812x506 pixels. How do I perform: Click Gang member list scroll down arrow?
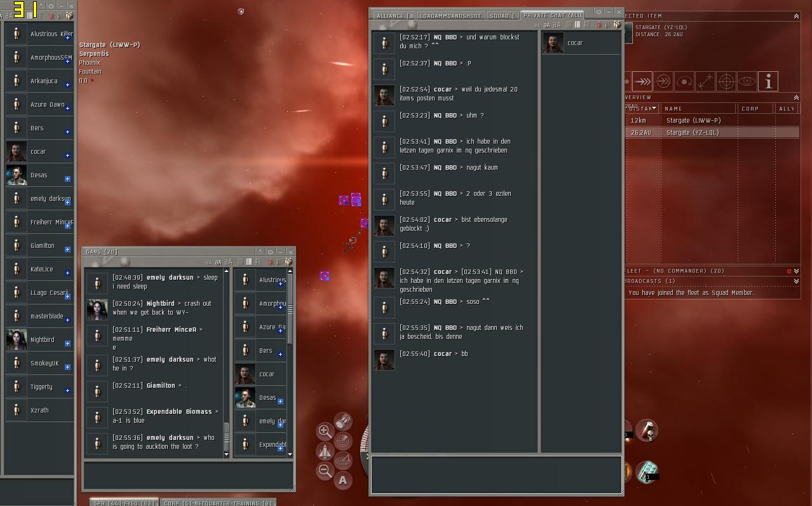(x=290, y=455)
